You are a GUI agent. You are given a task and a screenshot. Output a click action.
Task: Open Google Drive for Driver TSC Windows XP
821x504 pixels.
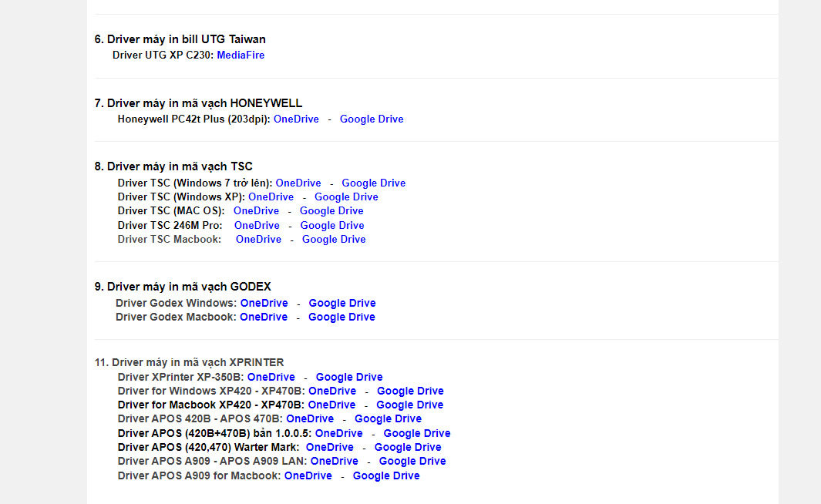(346, 197)
